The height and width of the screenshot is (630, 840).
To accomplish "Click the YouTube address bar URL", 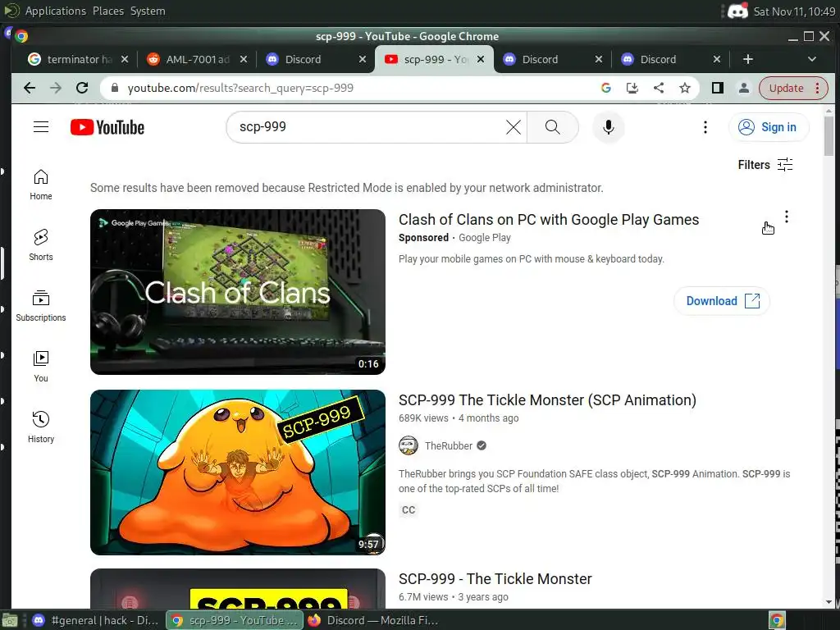I will coord(240,88).
